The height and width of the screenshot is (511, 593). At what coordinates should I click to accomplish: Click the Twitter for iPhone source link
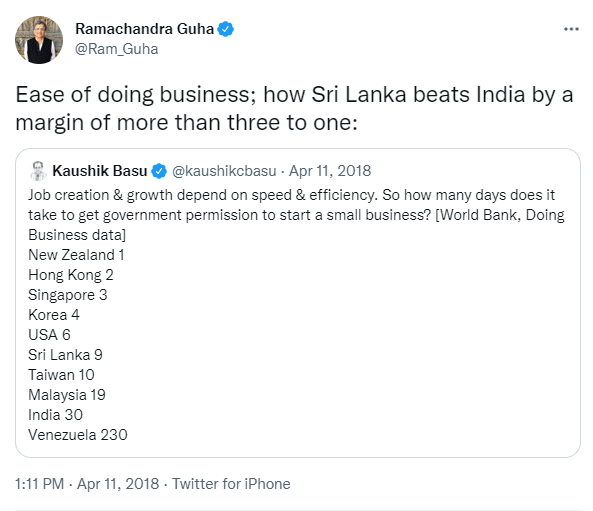231,484
